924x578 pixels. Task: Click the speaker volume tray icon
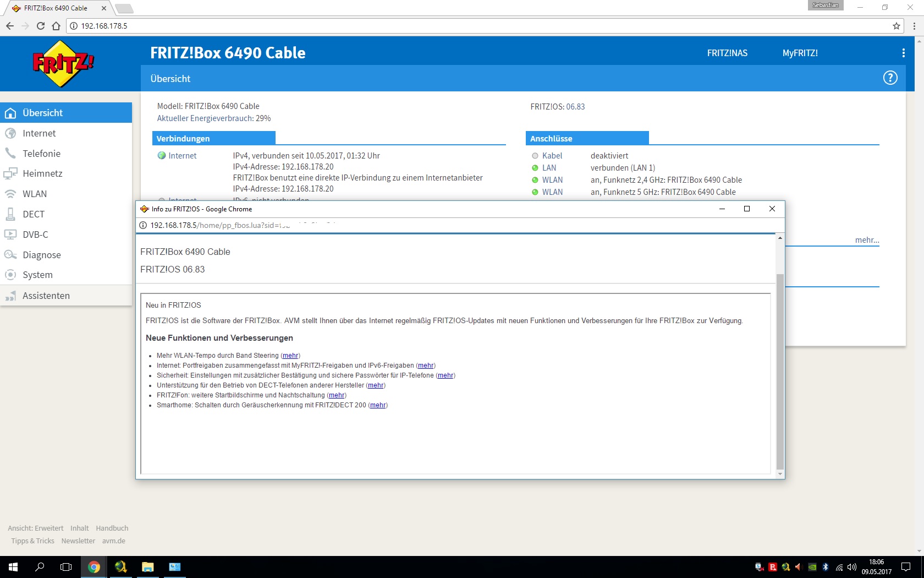tap(852, 567)
